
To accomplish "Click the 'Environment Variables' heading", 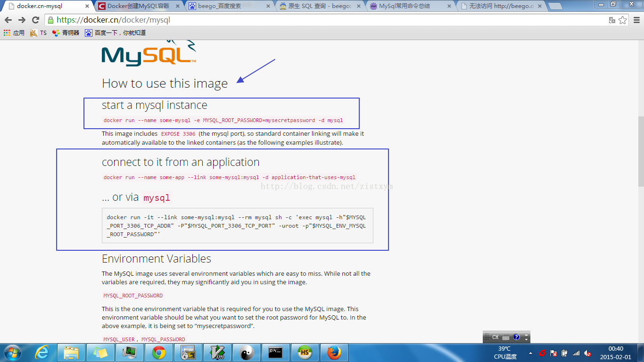I will [157, 259].
